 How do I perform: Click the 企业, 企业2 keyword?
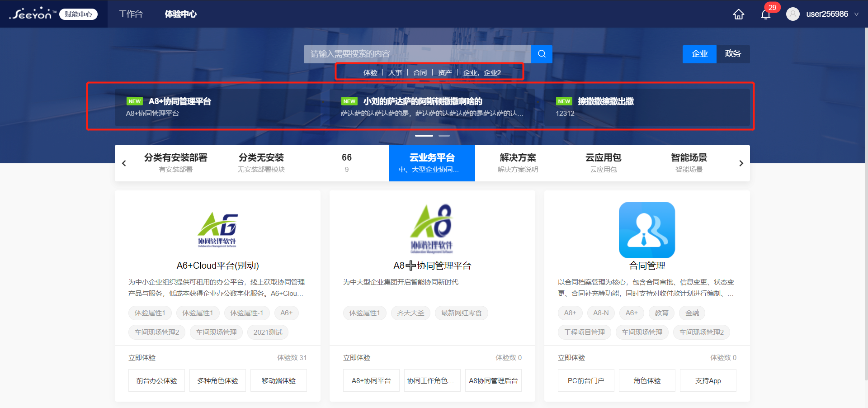point(482,72)
